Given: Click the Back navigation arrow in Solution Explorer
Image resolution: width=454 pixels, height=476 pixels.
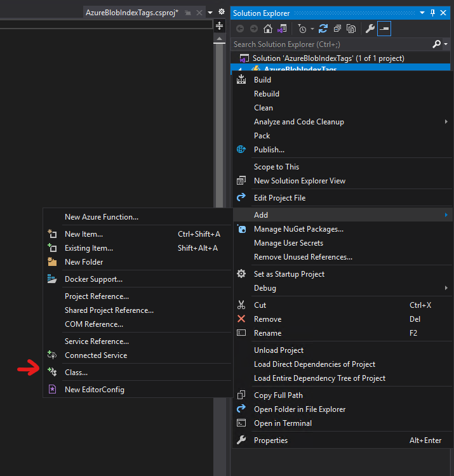Looking at the screenshot, I should click(x=240, y=29).
